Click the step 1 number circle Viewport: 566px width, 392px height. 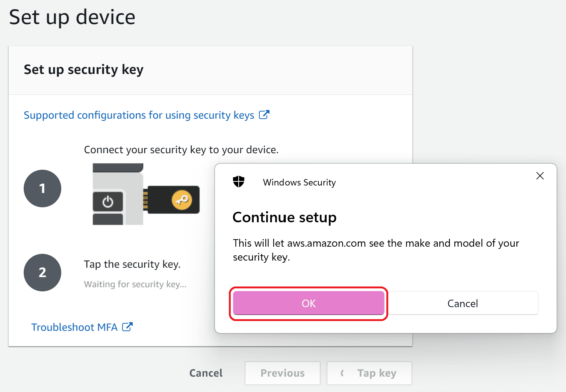tap(42, 188)
